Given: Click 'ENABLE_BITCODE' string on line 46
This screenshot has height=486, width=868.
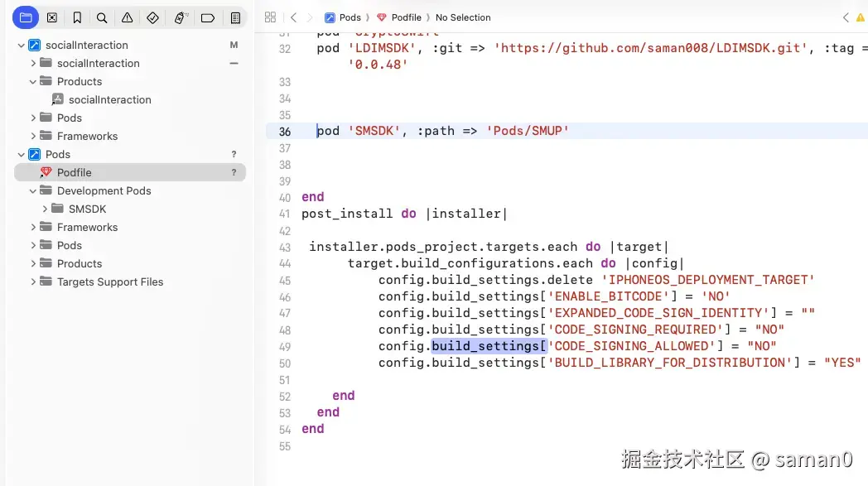Looking at the screenshot, I should click(609, 296).
